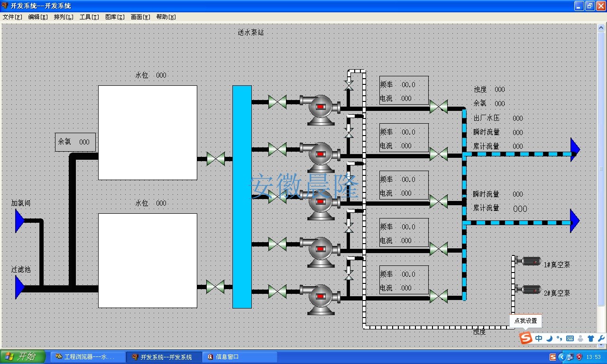Select inlet valve before the topmost pump

coord(277,102)
